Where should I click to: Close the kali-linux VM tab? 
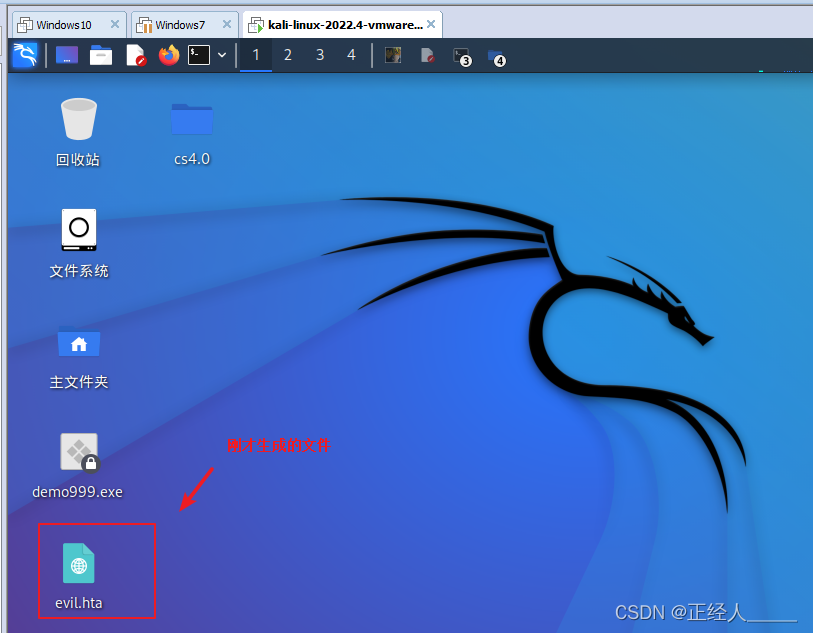click(431, 24)
